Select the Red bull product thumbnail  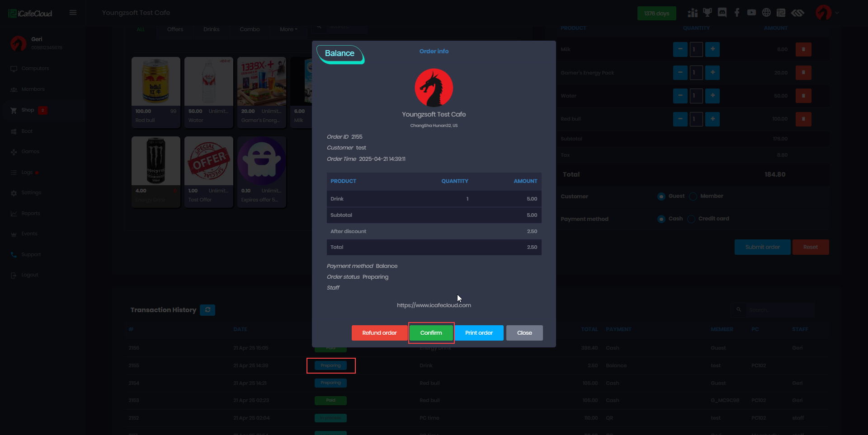tap(156, 82)
